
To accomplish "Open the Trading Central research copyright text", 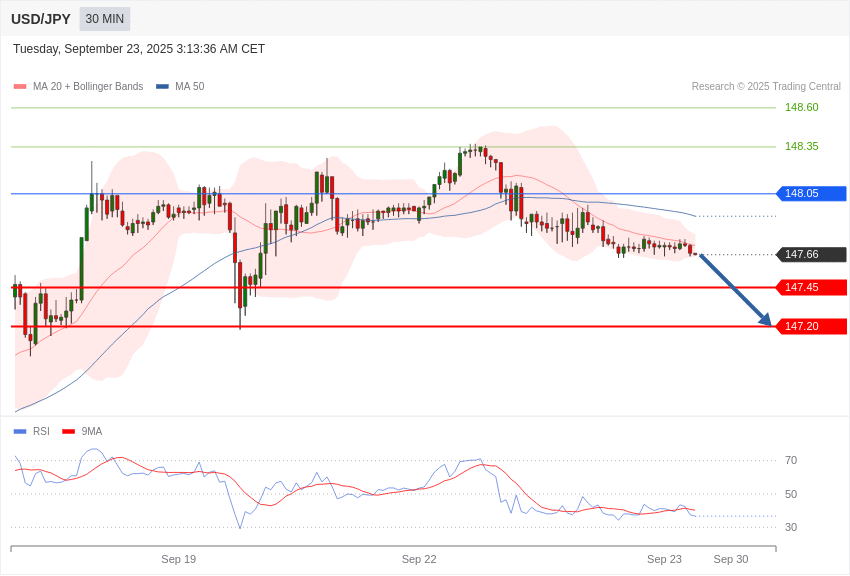I will pos(766,87).
